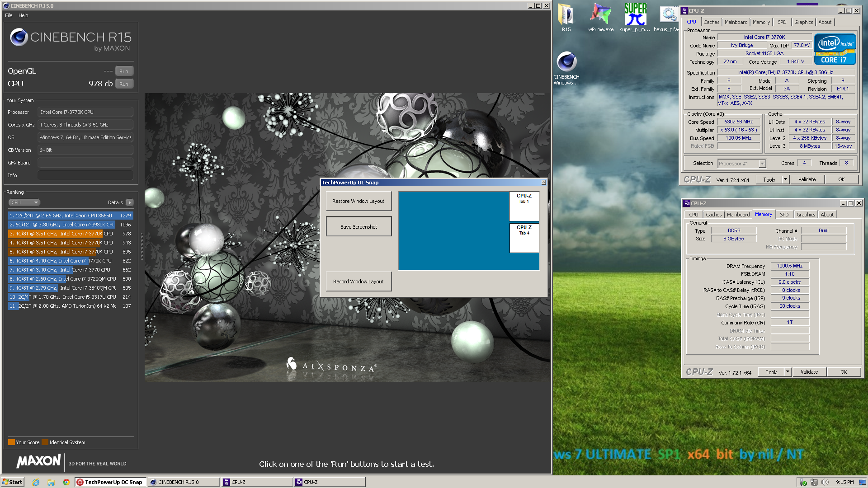Click the security shield tray icon
Viewport: 868px width, 488px height.
803,482
